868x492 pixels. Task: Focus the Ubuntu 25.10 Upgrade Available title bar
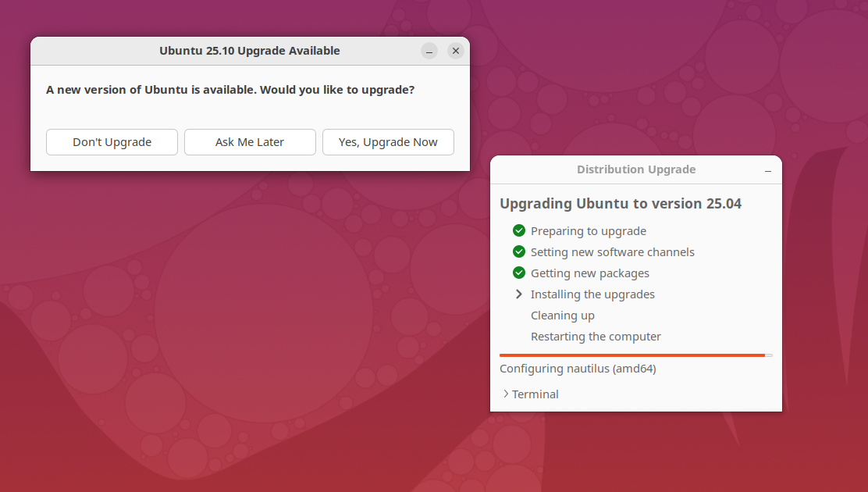[249, 51]
